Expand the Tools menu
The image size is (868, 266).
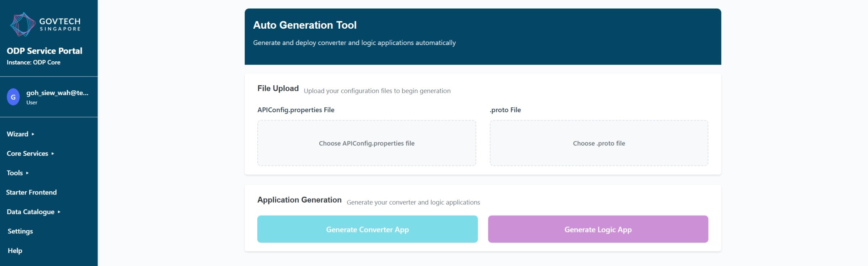tap(17, 173)
